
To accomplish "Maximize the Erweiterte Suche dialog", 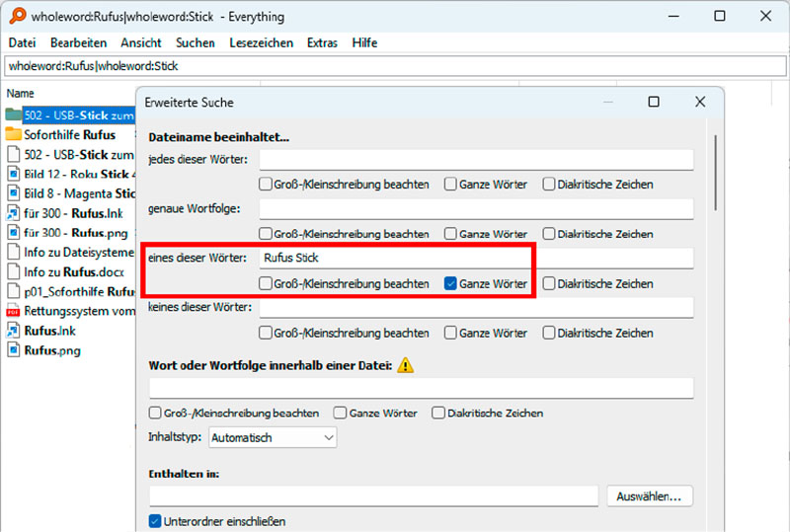I will [654, 102].
